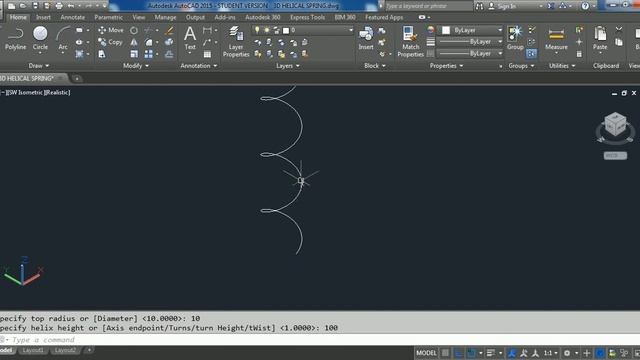640x360 pixels.
Task: Switch to the Parametric ribbon tab
Action: coord(109,18)
